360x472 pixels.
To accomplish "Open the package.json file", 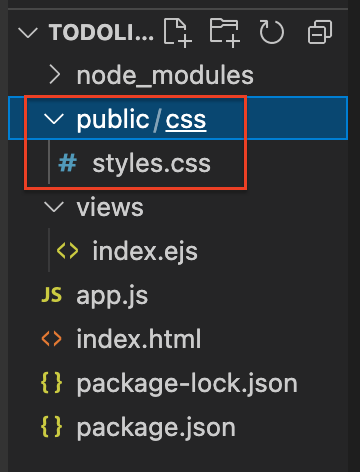I will pyautogui.click(x=156, y=428).
